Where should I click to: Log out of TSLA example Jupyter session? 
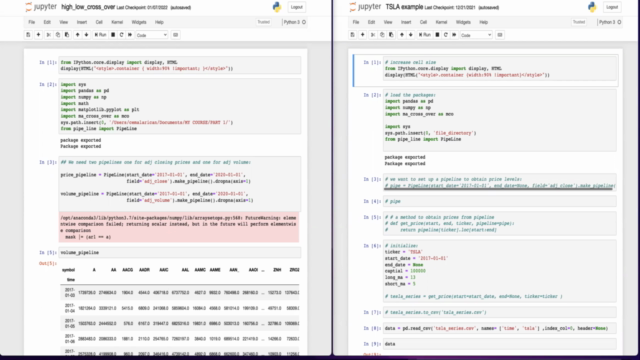click(612, 7)
